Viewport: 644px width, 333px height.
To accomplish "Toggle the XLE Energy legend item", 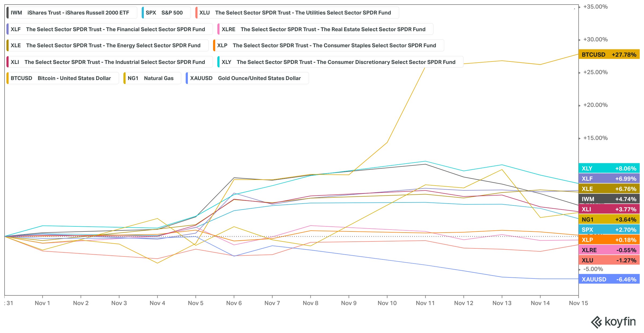I will (x=107, y=45).
